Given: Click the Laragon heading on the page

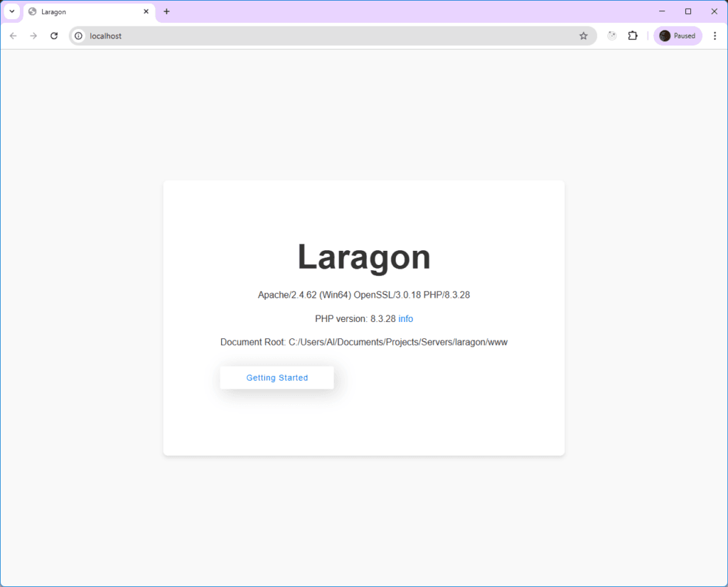Looking at the screenshot, I should pyautogui.click(x=363, y=257).
